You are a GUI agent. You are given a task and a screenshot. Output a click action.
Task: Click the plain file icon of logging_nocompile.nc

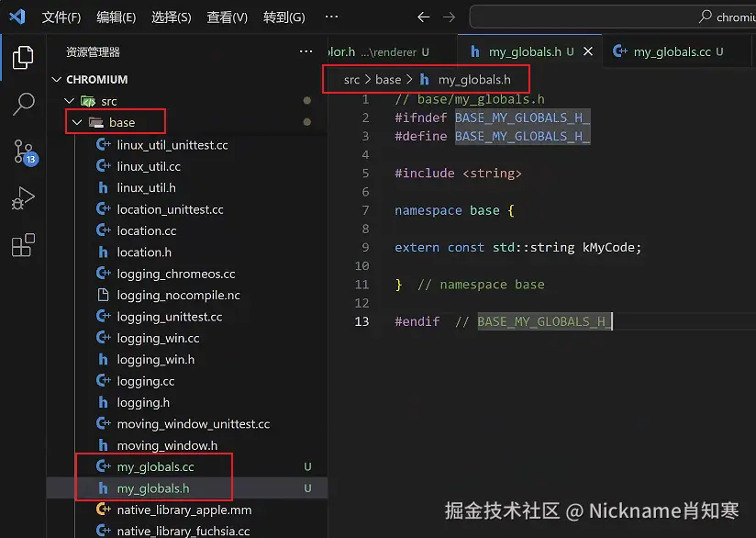click(103, 295)
